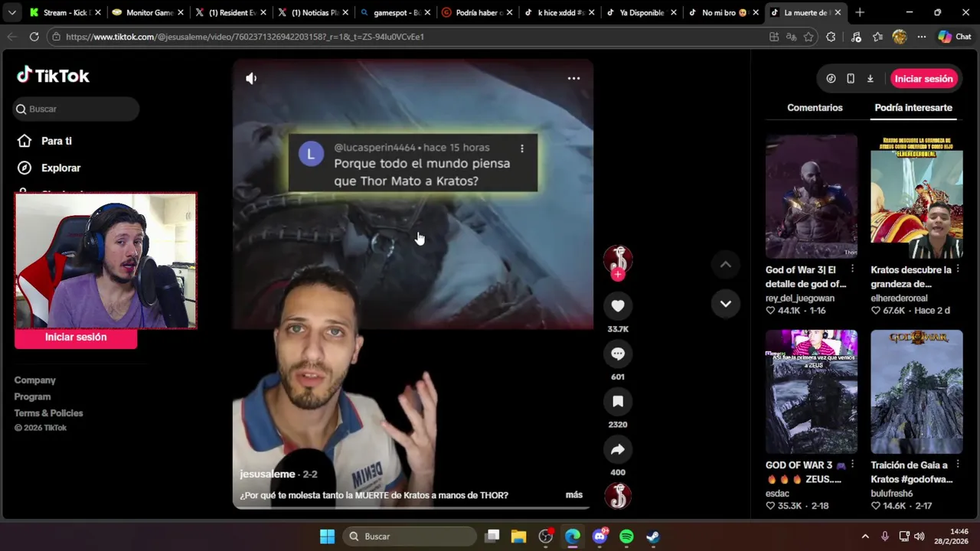Open bulufresh6 profile link
Image resolution: width=980 pixels, height=551 pixels.
coord(892,494)
